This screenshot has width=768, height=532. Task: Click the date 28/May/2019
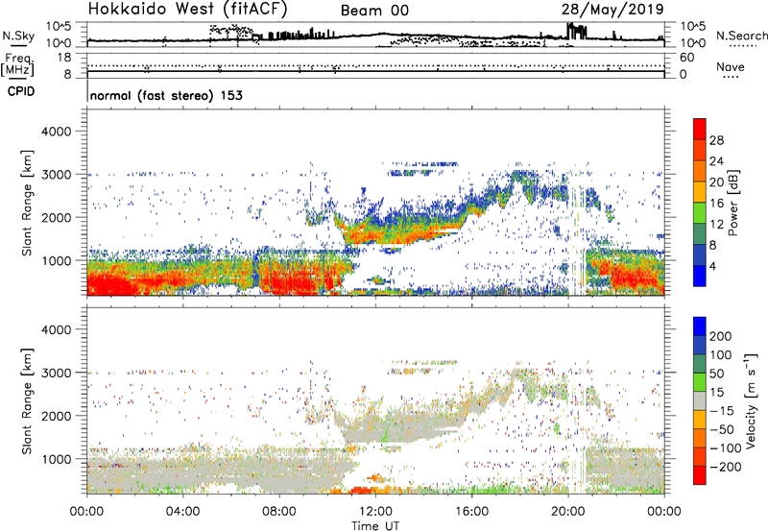612,9
